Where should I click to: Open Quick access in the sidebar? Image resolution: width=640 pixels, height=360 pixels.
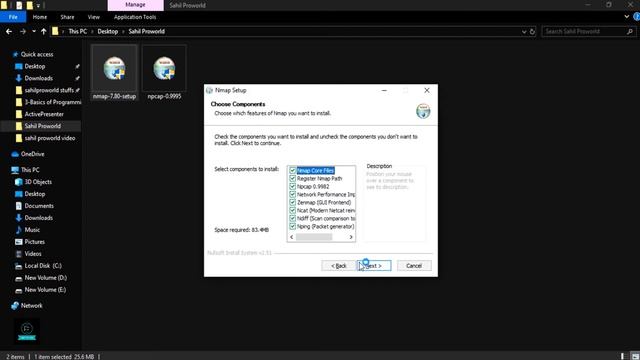[37, 54]
